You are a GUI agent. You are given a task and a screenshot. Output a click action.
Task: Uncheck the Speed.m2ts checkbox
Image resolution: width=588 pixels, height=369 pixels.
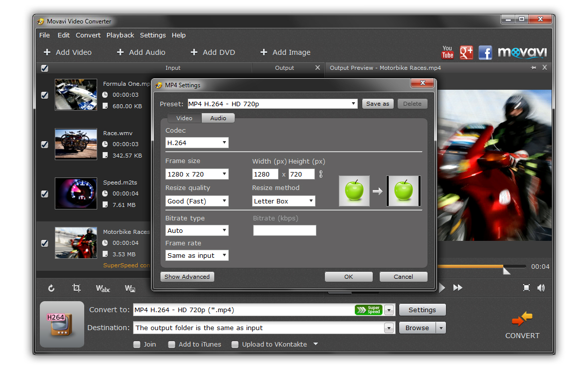click(45, 193)
